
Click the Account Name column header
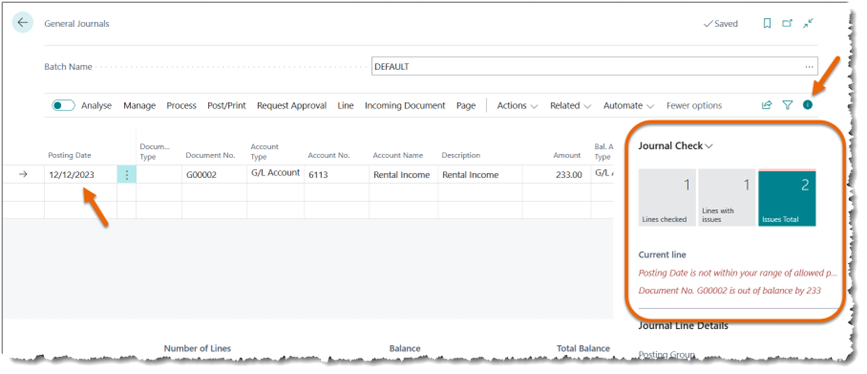point(398,155)
